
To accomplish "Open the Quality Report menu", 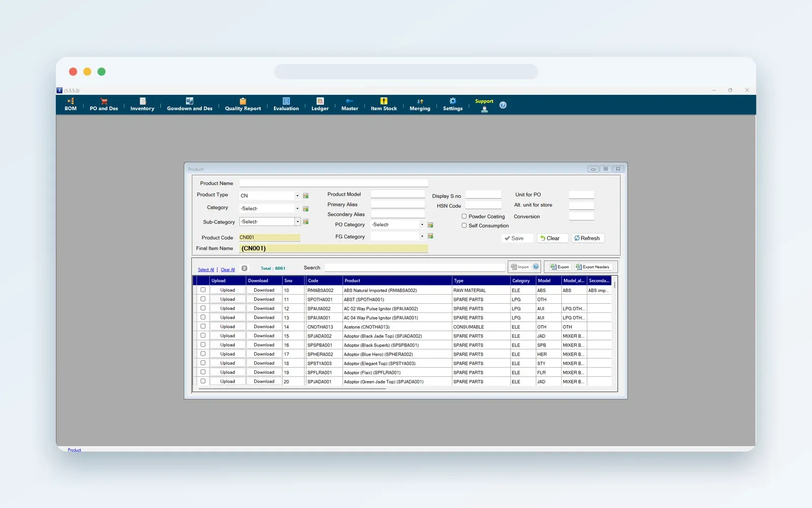I will [243, 105].
